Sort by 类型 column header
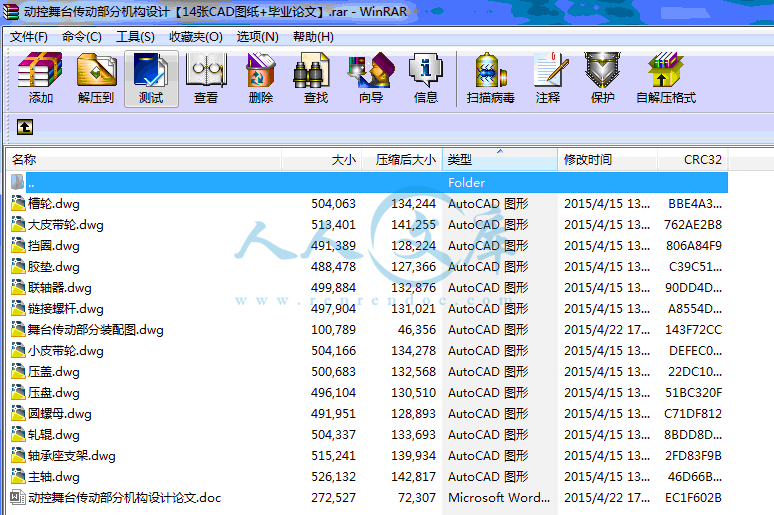Screen dimensions: 774x515 (500, 159)
